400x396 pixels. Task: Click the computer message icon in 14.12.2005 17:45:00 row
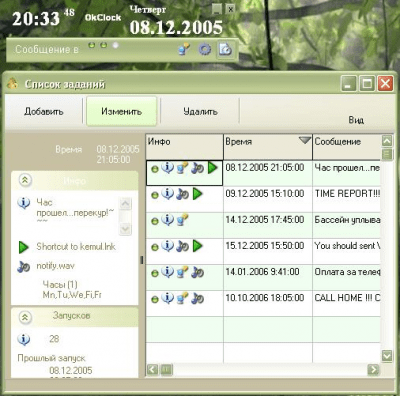click(x=182, y=220)
